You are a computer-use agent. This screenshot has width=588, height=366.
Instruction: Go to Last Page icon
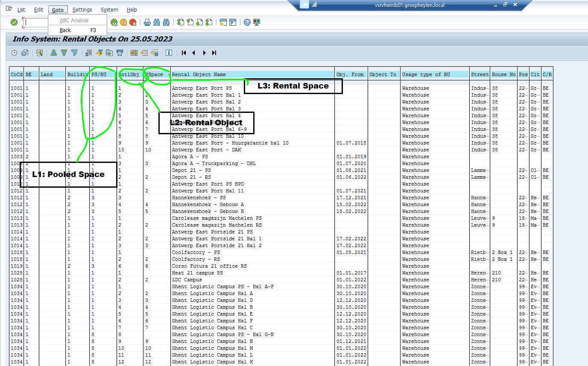(209, 22)
